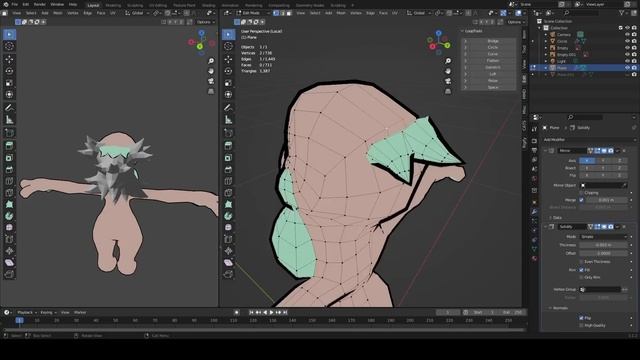
Task: Enable Even Thickness in Solidify modifier
Action: (582, 262)
